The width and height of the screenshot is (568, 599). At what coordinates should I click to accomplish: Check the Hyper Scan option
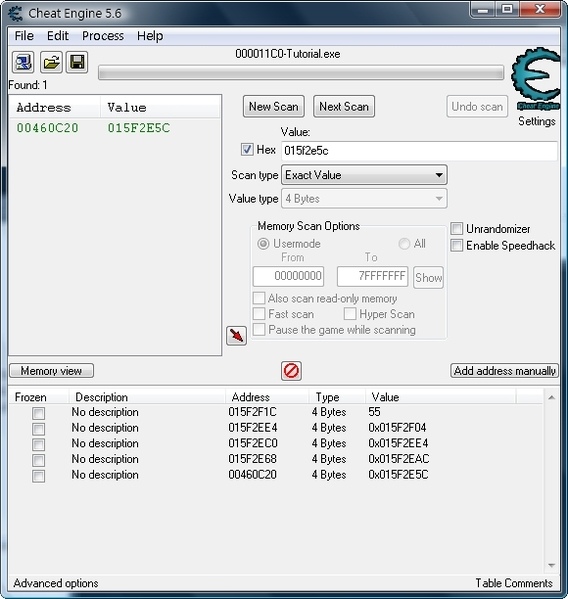[x=350, y=314]
